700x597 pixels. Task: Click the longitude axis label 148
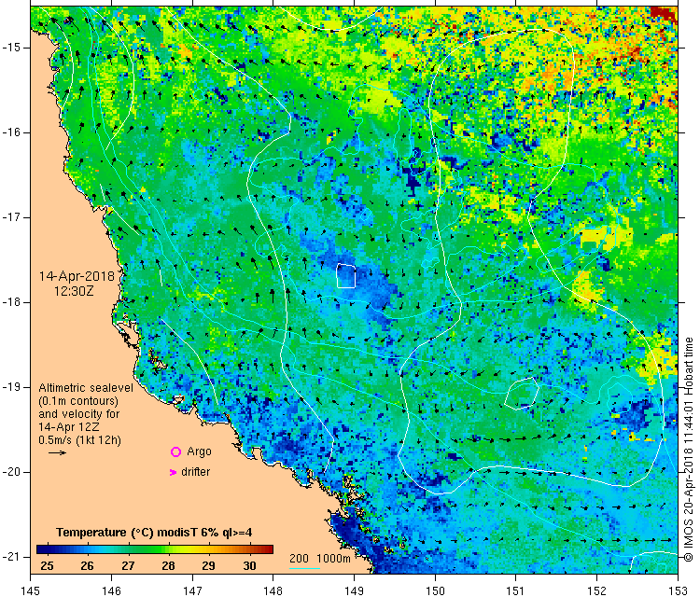[x=273, y=590]
